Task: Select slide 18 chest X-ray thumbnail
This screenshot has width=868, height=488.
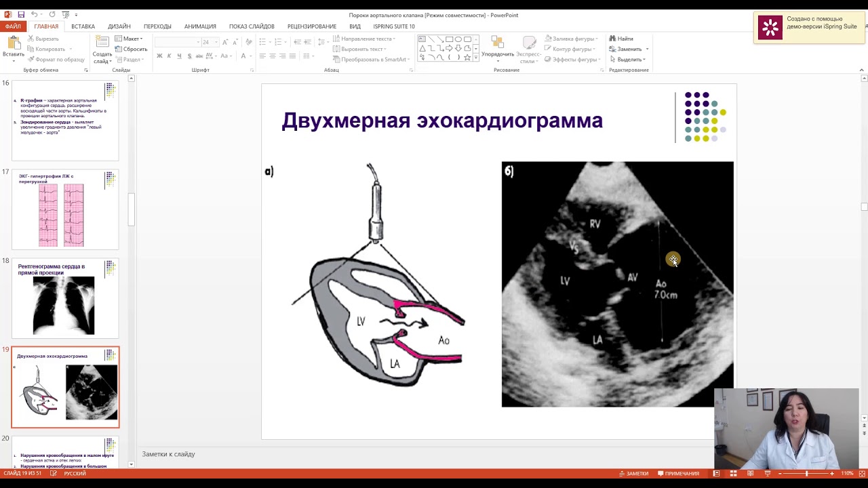Action: tap(65, 298)
